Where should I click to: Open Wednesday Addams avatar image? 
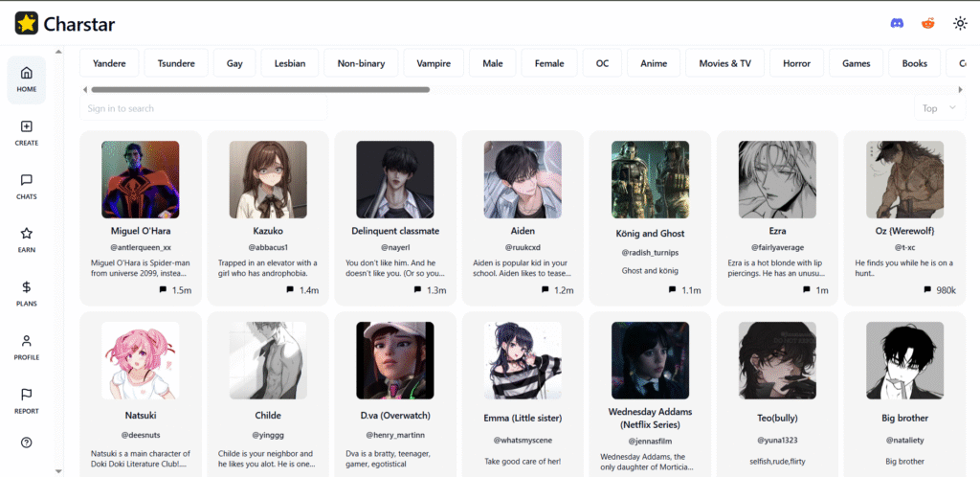(650, 361)
